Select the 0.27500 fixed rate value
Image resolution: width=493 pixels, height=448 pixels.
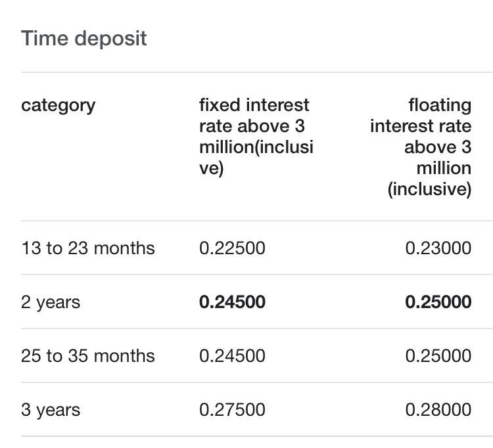point(232,410)
